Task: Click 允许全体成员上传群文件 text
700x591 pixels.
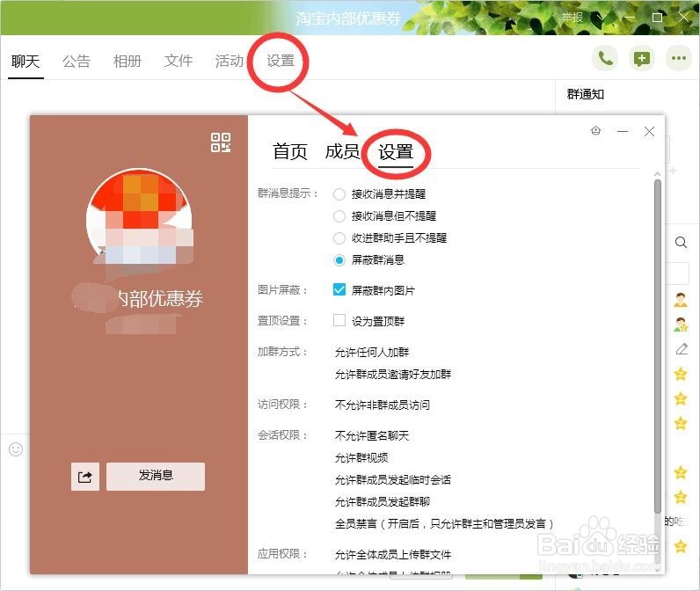Action: (393, 555)
